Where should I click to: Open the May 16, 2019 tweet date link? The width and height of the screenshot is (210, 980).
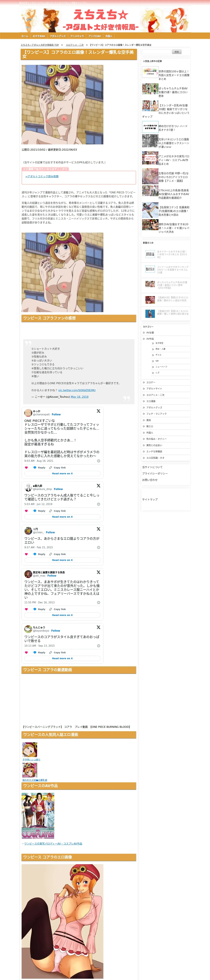click(x=80, y=397)
